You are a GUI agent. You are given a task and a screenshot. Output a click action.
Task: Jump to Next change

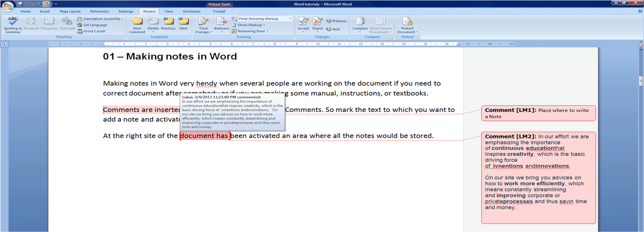point(333,29)
